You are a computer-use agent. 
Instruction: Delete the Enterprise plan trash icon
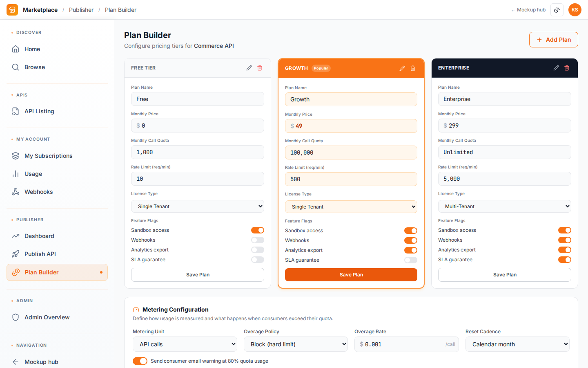(x=567, y=68)
